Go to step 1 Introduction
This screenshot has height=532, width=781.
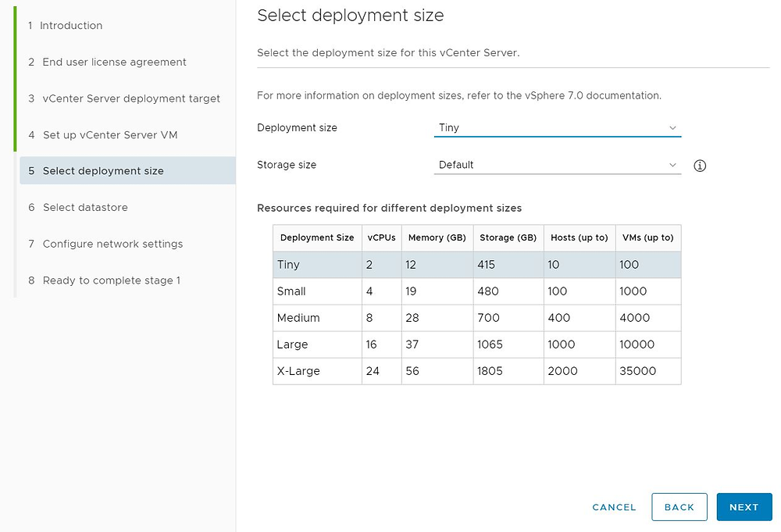point(66,26)
